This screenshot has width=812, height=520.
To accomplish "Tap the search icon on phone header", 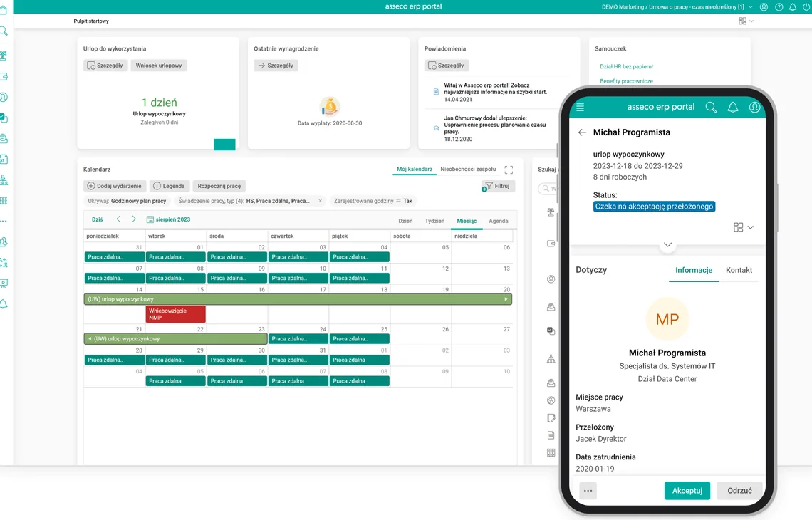I will pos(711,108).
